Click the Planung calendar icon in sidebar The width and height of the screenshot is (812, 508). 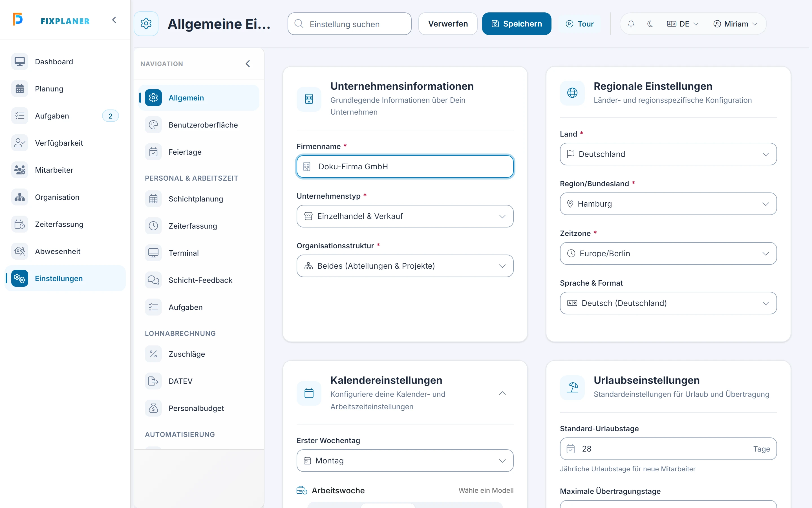coord(20,89)
